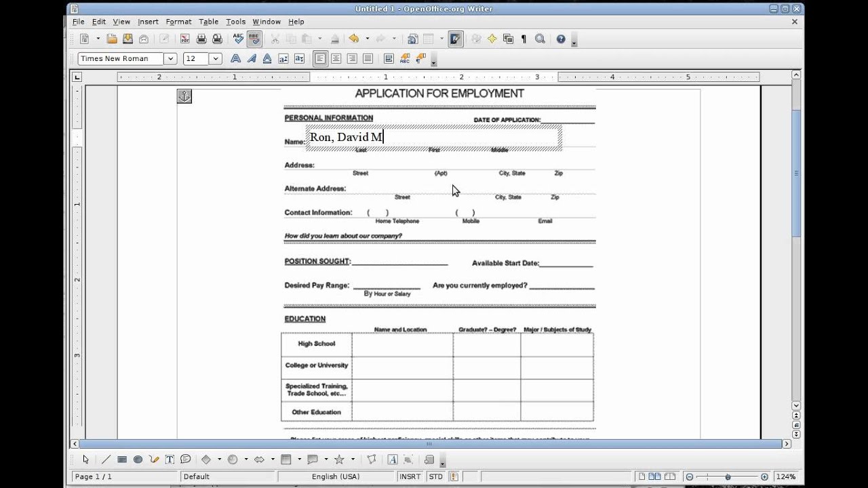The image size is (868, 488).
Task: Open the Times New Roman font dropdown
Action: pos(171,59)
